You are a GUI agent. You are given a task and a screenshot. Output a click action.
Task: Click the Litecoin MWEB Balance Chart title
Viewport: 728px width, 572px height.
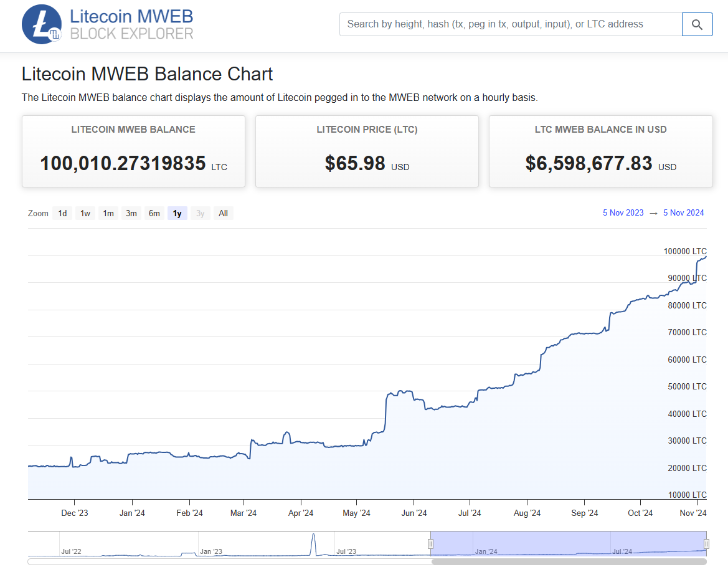click(147, 74)
